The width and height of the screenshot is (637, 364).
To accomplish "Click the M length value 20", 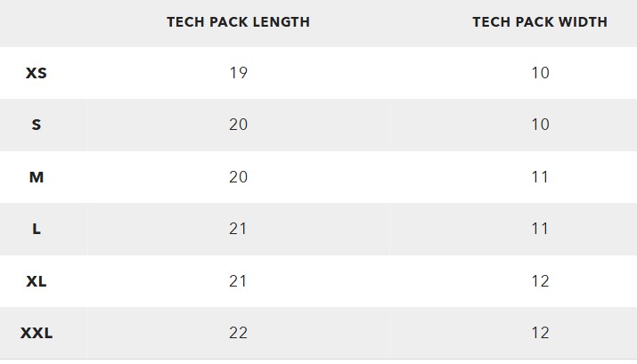I will (x=239, y=176).
